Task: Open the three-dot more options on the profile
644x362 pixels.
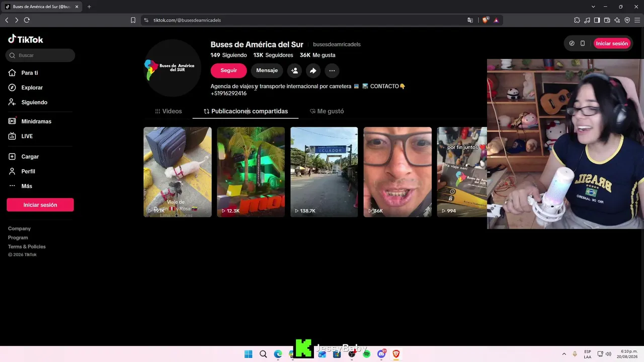Action: point(332,71)
